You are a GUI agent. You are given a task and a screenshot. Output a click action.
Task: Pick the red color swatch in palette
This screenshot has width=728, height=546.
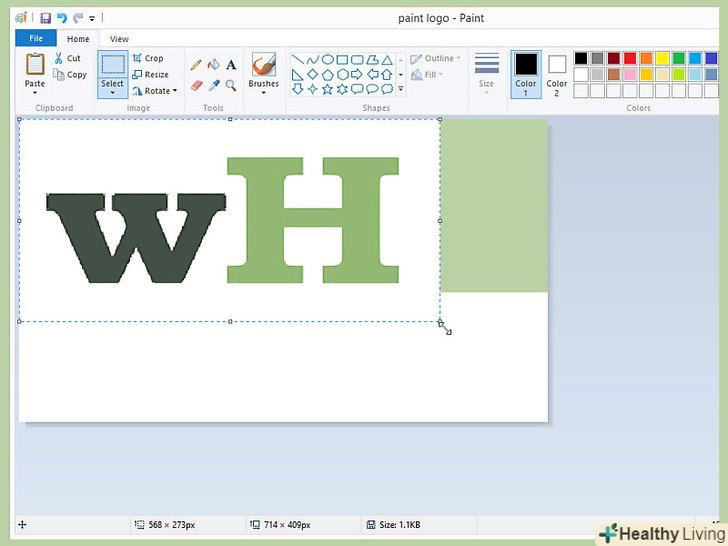click(630, 58)
